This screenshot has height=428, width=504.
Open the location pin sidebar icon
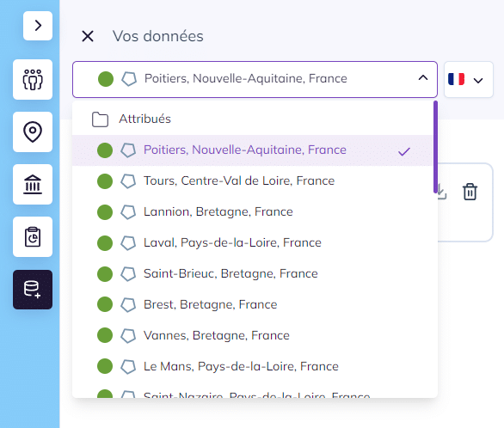[x=33, y=132]
